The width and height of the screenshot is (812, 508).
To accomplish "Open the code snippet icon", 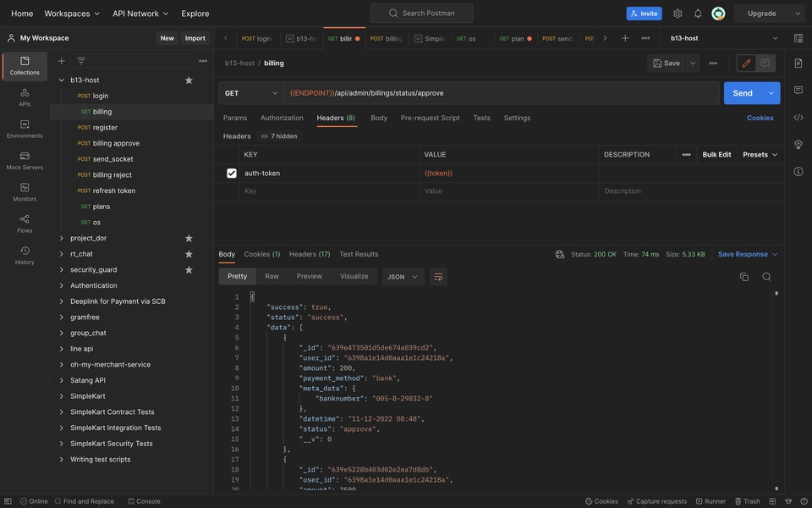I will (798, 118).
